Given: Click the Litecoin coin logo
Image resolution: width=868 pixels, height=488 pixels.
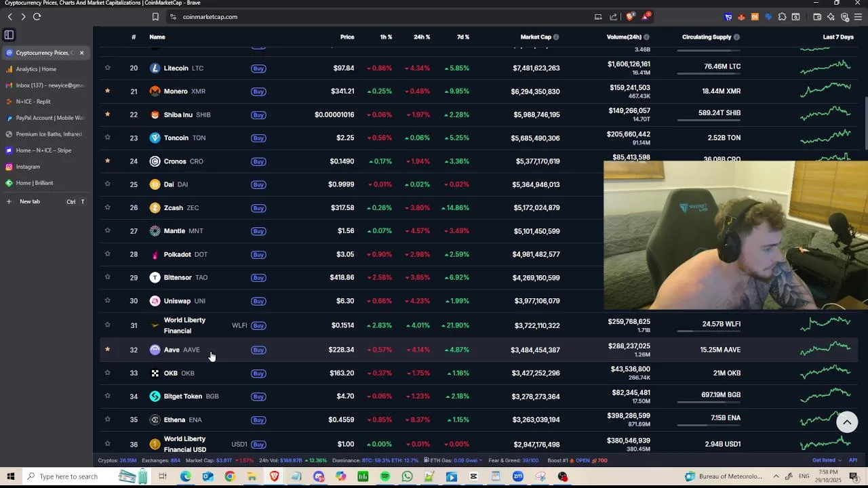Looking at the screenshot, I should pyautogui.click(x=155, y=68).
